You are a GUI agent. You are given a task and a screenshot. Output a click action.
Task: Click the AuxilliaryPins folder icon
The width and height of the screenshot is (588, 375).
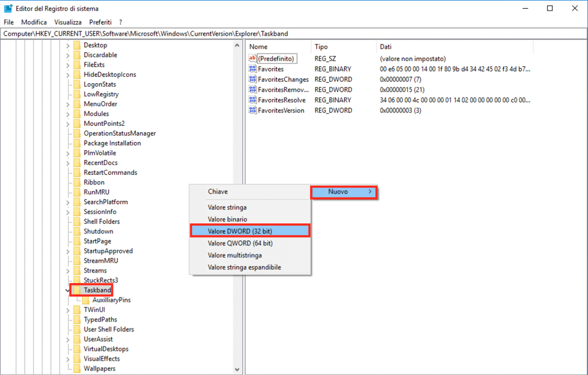[x=86, y=300]
